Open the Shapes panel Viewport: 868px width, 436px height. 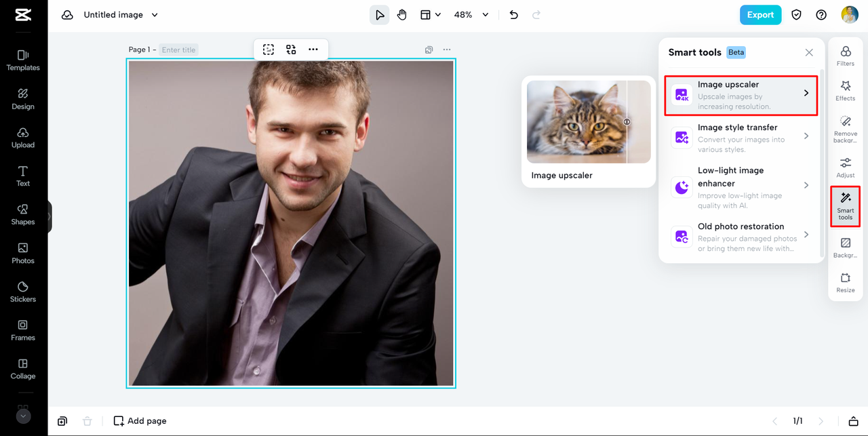pyautogui.click(x=23, y=215)
